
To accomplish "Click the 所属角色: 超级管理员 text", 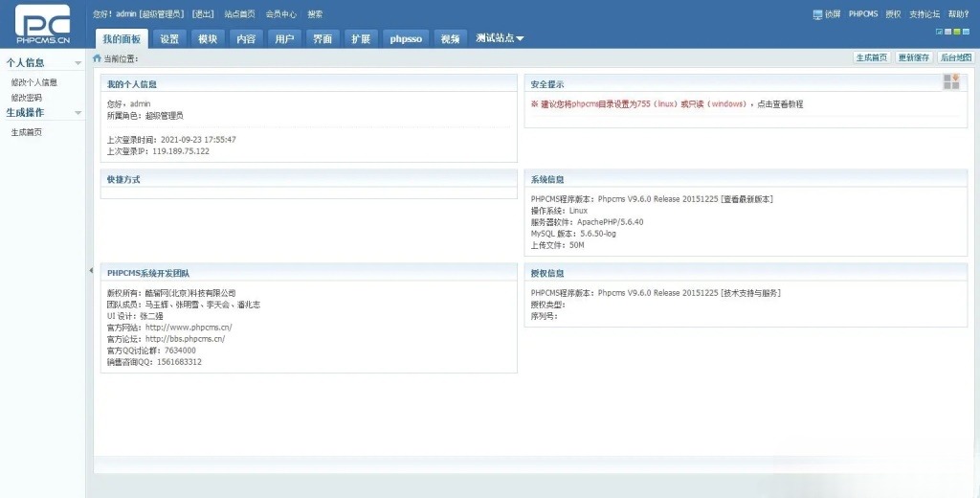I will pyautogui.click(x=145, y=116).
